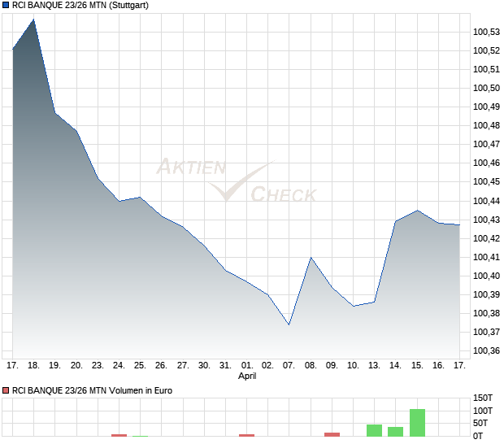Click the '100,53' price axis label
Viewport: 504px width, 444px height.
(486, 32)
